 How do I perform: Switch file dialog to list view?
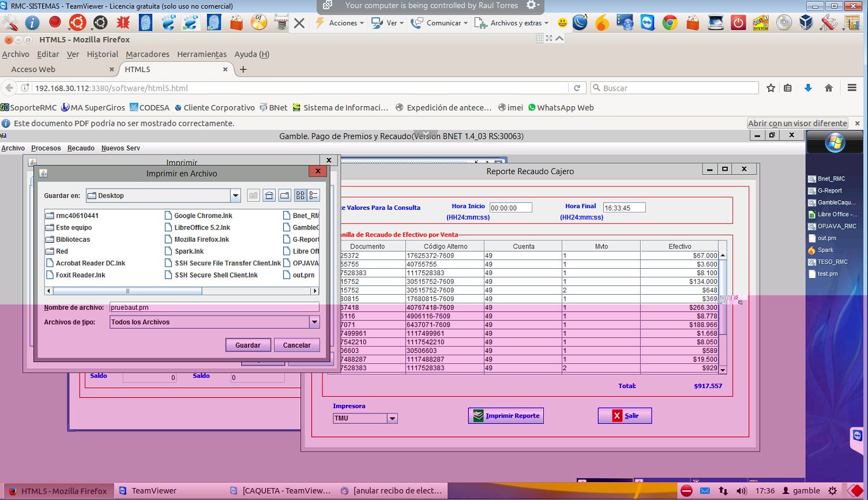(x=300, y=196)
